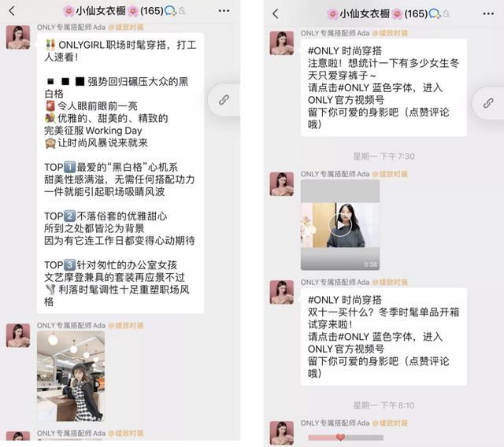Tap Ada's avatar beside ONLYGIRL message
The image size is (504, 447).
pos(18,38)
